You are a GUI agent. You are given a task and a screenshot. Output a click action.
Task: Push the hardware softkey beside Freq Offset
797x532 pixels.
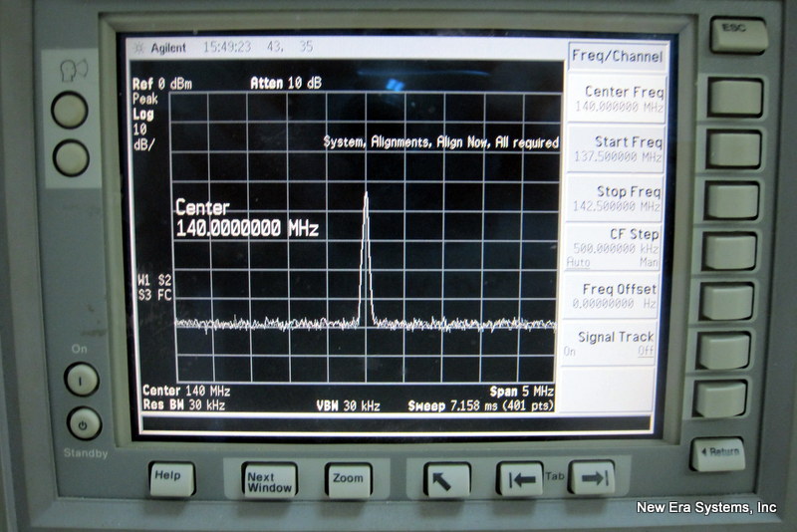click(727, 302)
